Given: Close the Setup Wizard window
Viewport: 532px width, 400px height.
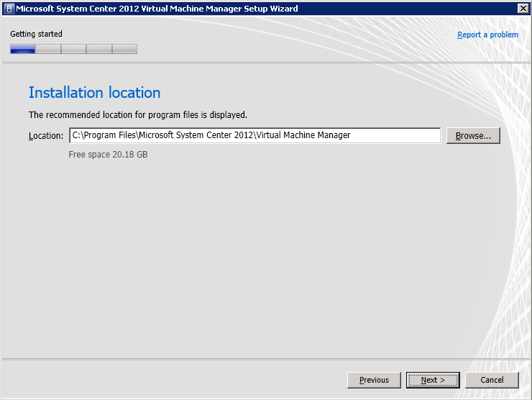Looking at the screenshot, I should coord(523,9).
